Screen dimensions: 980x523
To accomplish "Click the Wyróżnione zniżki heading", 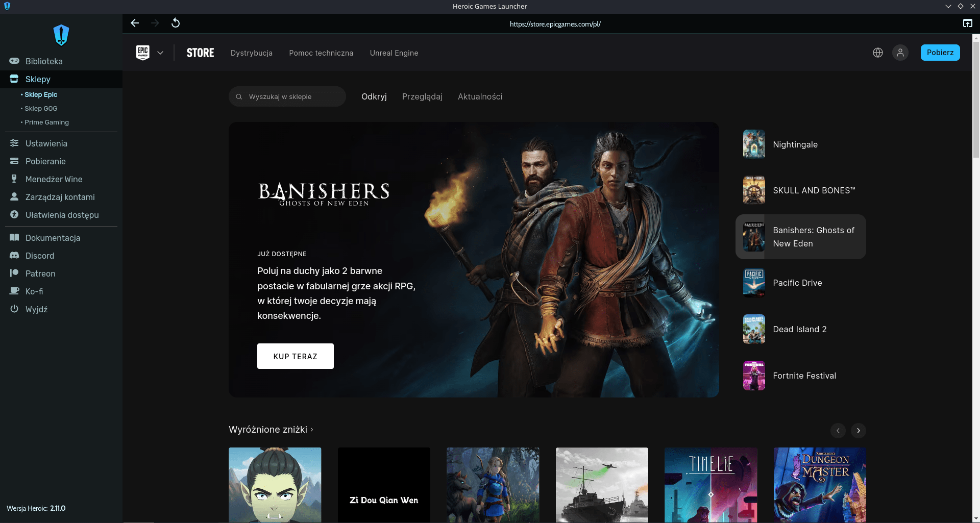I will coord(268,430).
